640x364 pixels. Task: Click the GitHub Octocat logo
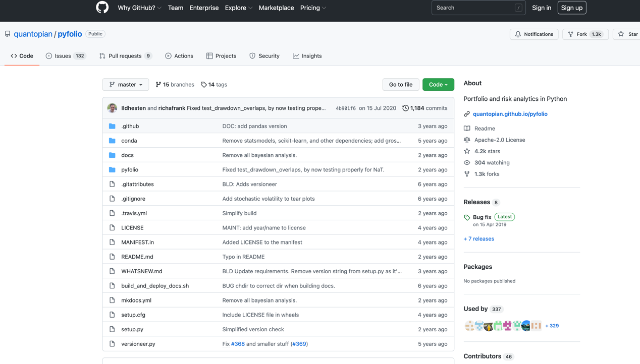(102, 8)
